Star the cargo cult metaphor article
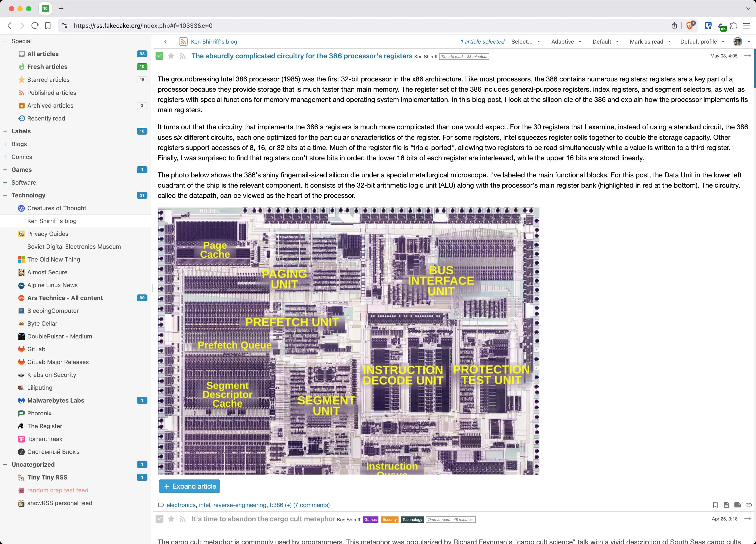 click(171, 519)
